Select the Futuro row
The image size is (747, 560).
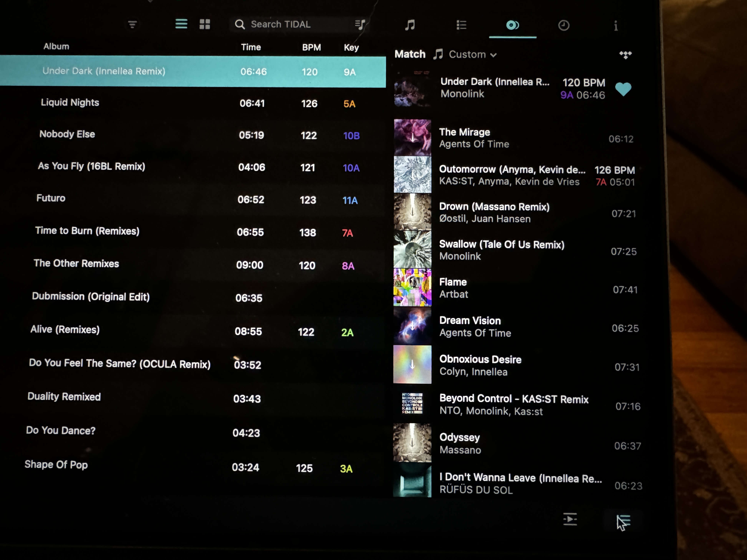pos(192,199)
